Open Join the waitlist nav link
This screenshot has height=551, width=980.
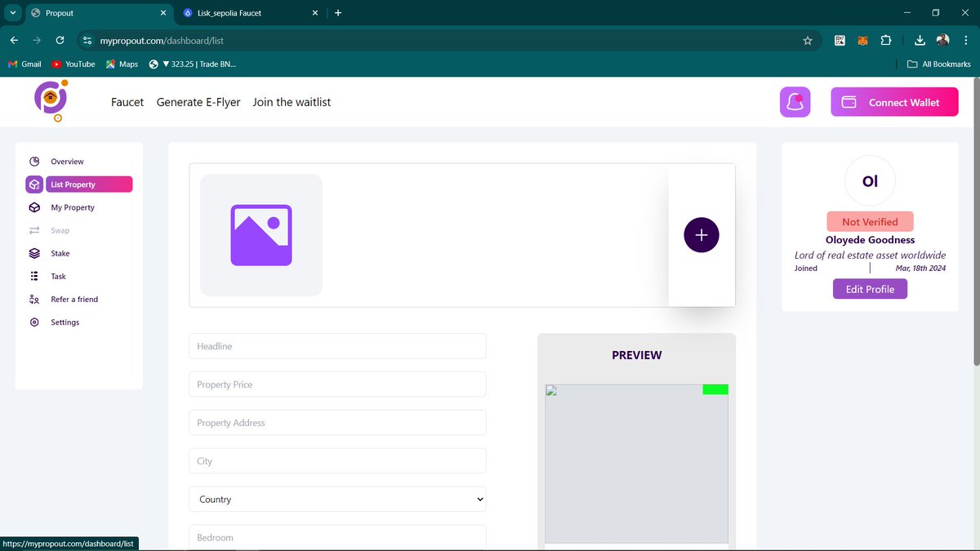[x=292, y=102]
